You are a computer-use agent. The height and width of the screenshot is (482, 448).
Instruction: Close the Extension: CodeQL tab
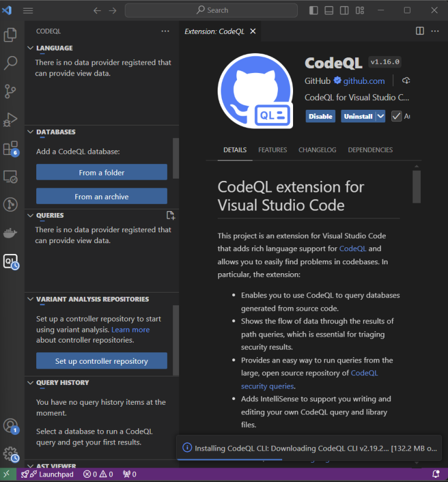pyautogui.click(x=253, y=31)
